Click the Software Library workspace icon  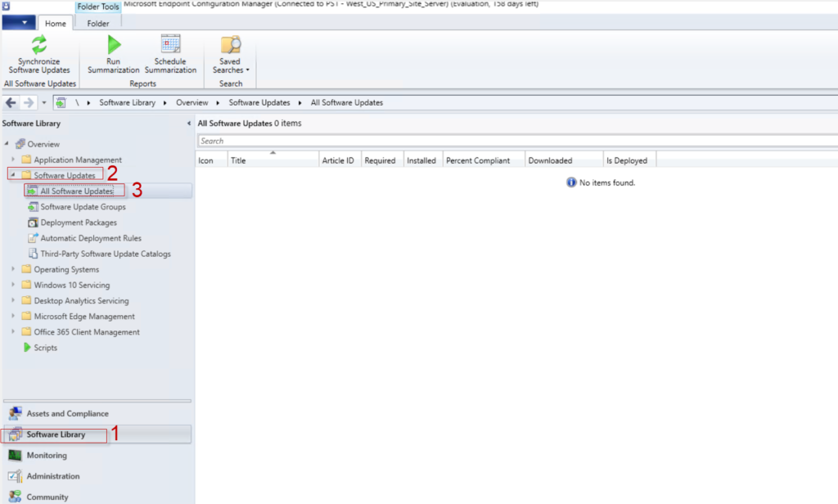coord(15,434)
